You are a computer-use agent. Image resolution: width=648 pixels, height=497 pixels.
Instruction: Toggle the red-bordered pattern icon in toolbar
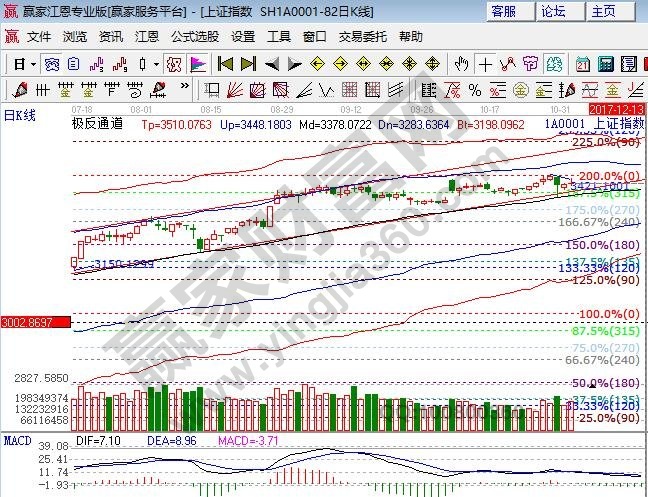click(174, 64)
